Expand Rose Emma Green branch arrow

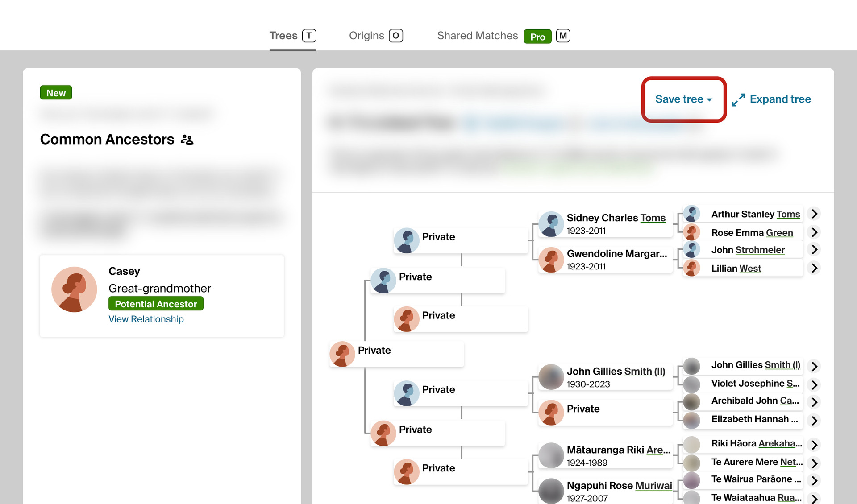[815, 232]
